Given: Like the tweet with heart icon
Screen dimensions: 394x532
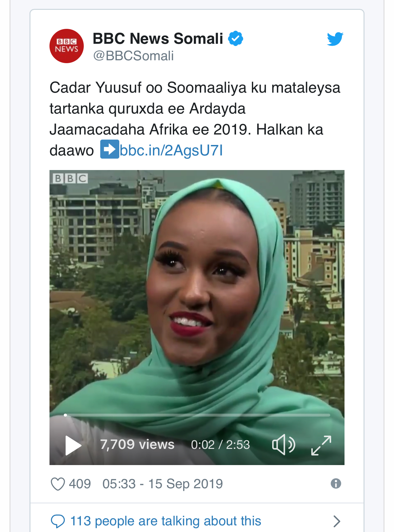Looking at the screenshot, I should point(58,484).
